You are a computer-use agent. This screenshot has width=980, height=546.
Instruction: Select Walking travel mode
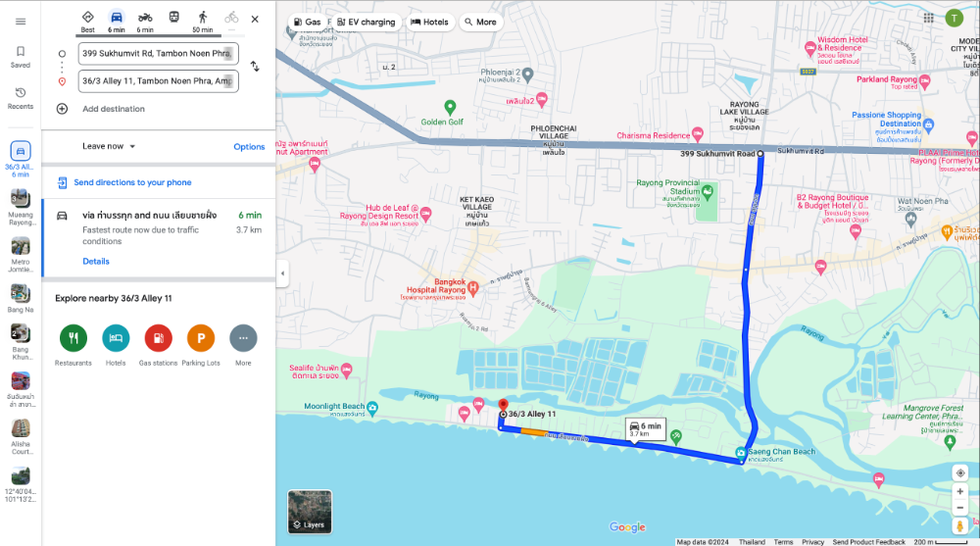click(203, 22)
